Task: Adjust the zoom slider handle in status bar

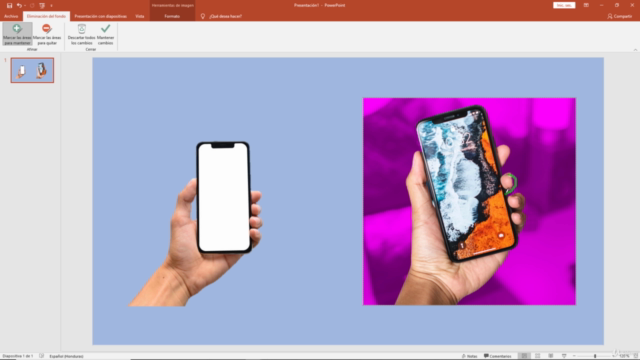Action: coord(595,356)
